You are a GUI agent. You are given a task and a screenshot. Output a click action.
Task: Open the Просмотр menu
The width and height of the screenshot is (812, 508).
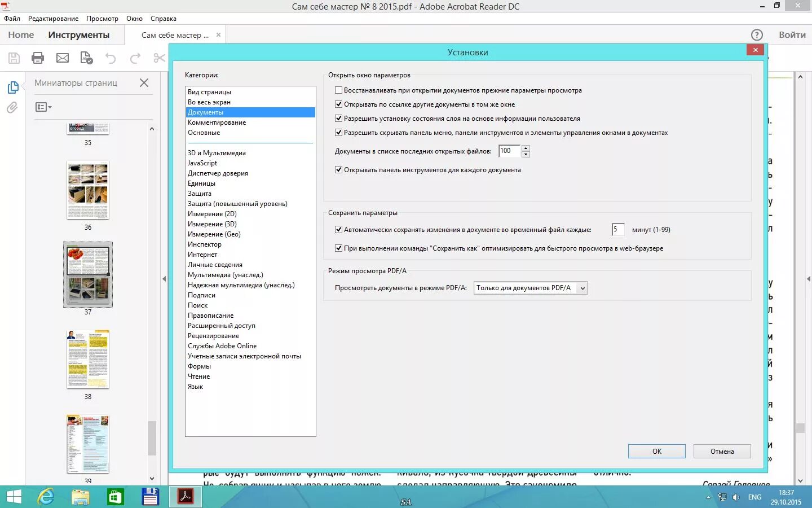coord(102,19)
